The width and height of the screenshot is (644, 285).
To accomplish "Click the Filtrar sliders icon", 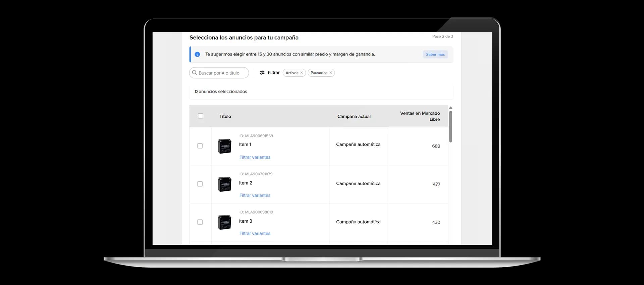I will pyautogui.click(x=262, y=73).
